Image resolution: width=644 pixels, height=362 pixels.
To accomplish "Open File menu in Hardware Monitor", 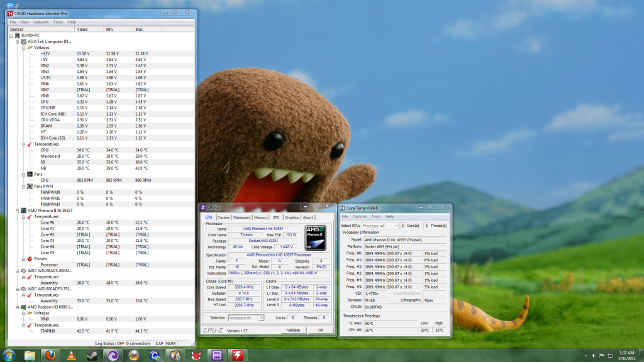I will (13, 22).
